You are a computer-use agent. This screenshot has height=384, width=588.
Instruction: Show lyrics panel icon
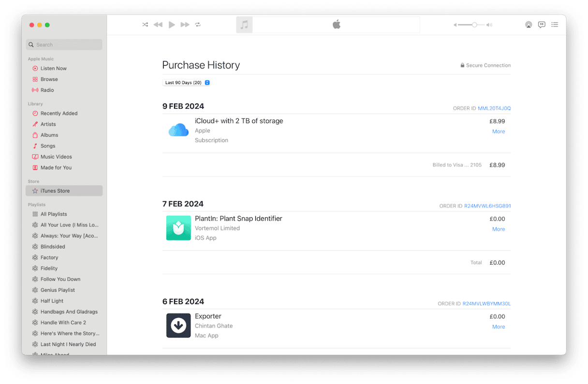coord(542,25)
